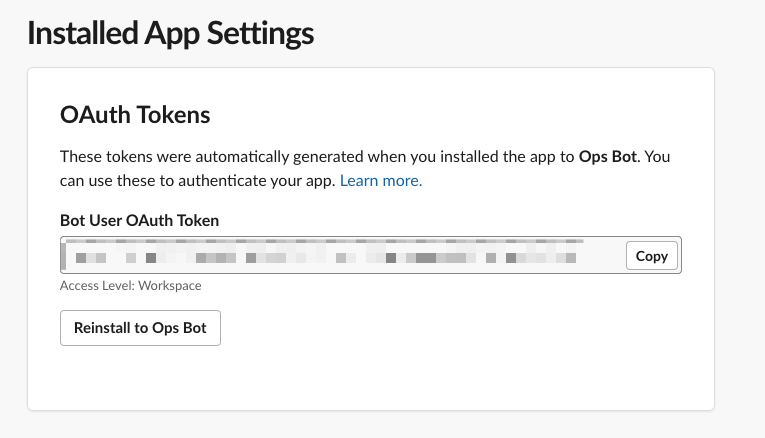
Task: Click empty space between token and Copy
Action: [602, 256]
